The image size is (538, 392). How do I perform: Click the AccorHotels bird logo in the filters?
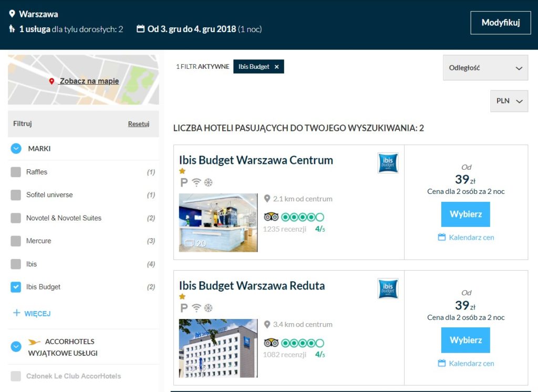point(34,342)
